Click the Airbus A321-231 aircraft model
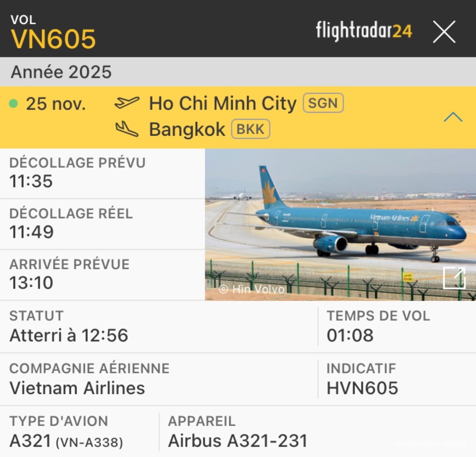The height and width of the screenshot is (457, 476). [238, 441]
